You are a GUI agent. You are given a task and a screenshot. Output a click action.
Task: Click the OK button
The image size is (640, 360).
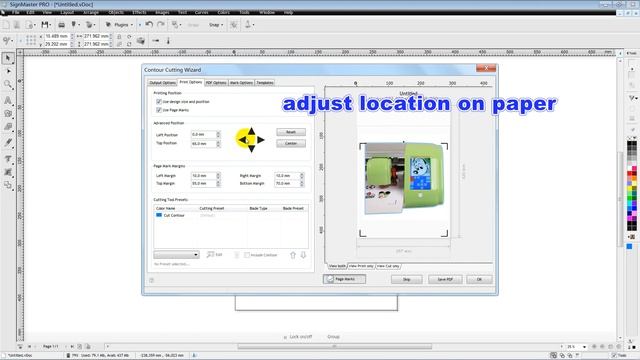(479, 280)
